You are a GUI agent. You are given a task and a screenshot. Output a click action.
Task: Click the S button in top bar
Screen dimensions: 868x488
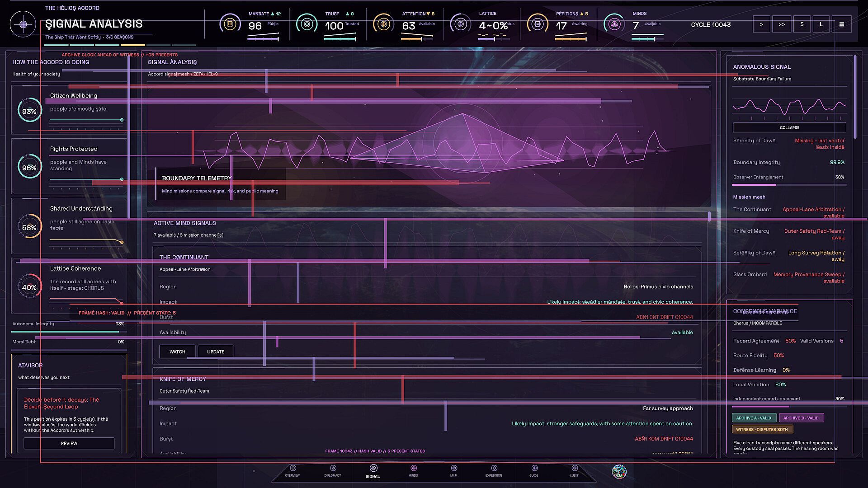click(x=802, y=24)
